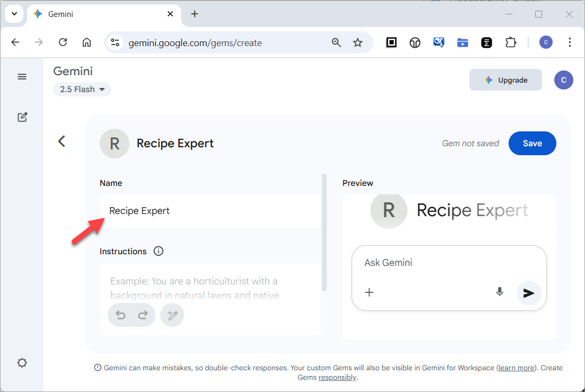Activate the microphone in Ask Gemini box
Image resolution: width=585 pixels, height=392 pixels.
pyautogui.click(x=500, y=292)
